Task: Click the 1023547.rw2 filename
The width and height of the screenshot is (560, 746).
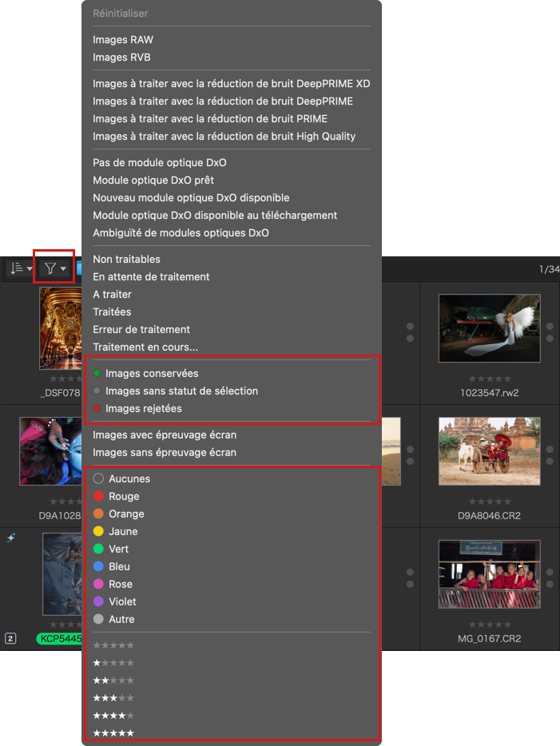Action: pyautogui.click(x=489, y=393)
